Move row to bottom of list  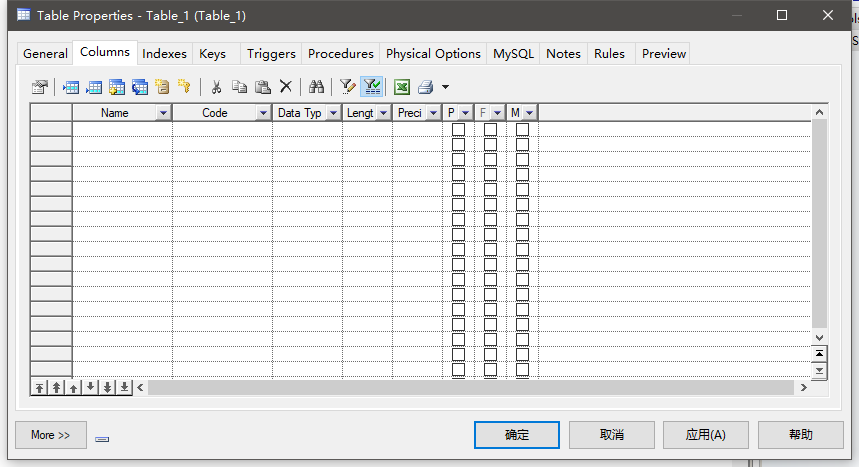click(124, 388)
